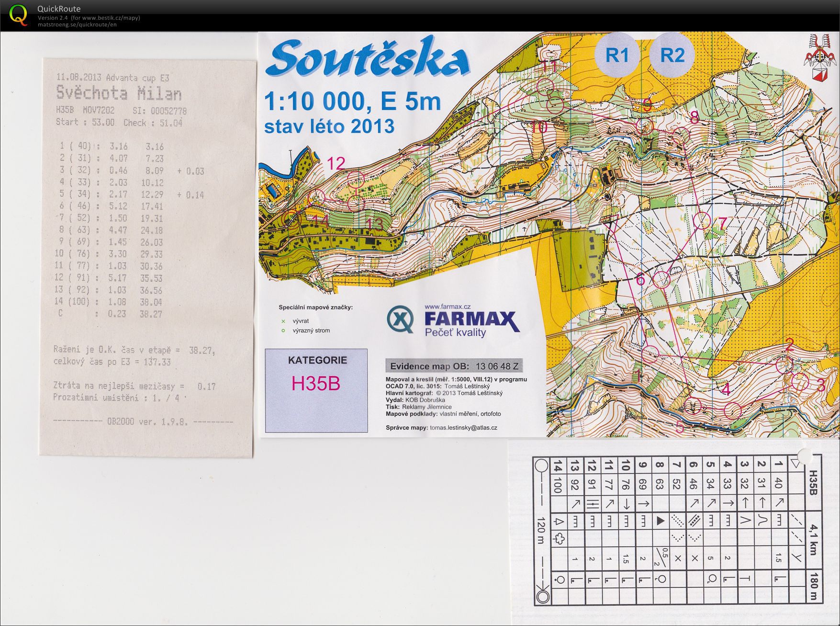This screenshot has width=840, height=626.
Task: Click control circle 6 on the map
Action: (x=661, y=279)
